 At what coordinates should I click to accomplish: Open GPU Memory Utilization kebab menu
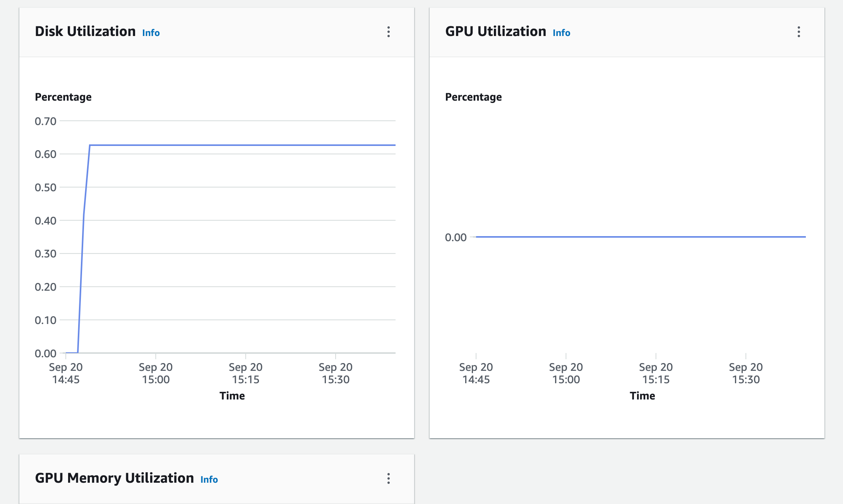point(389,478)
